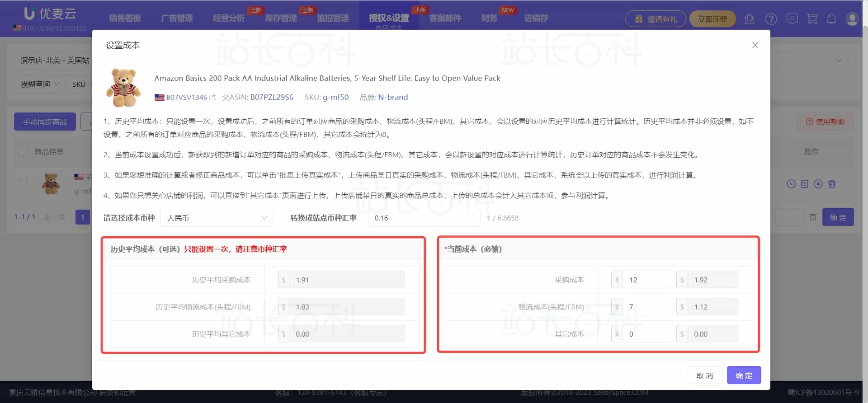
Task: Open the 广告管理 menu
Action: (x=177, y=18)
